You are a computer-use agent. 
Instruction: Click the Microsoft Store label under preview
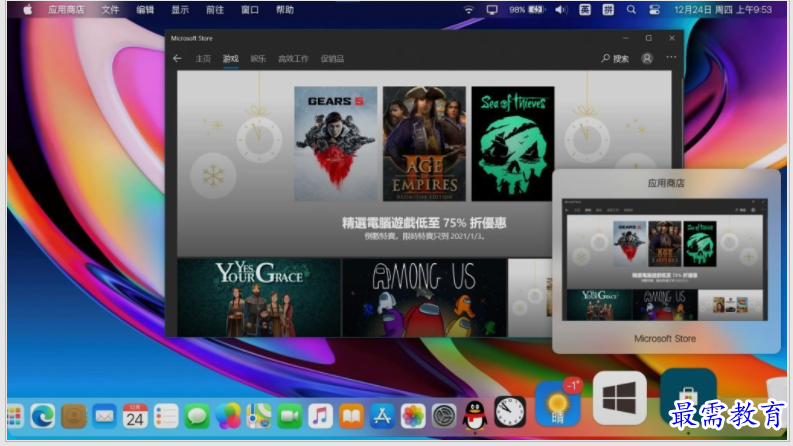point(665,338)
